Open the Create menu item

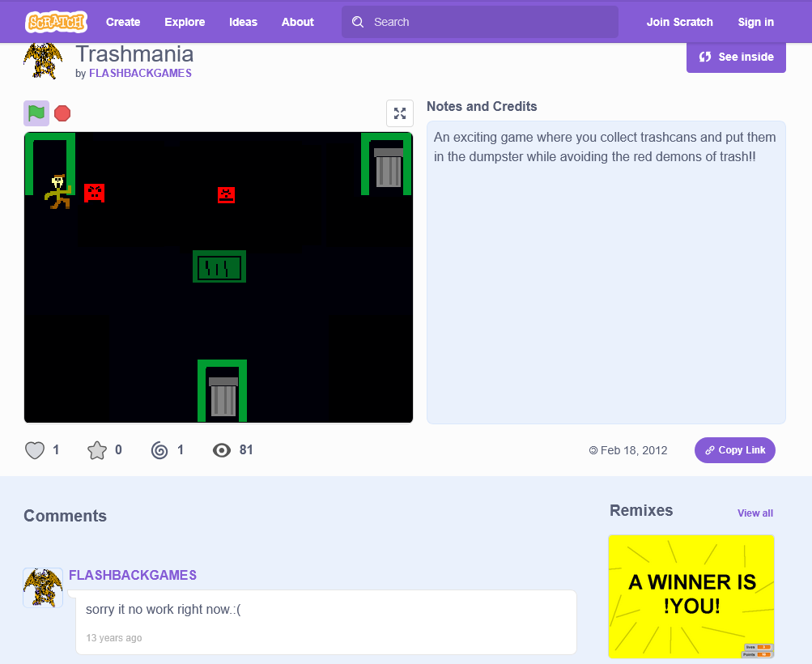(x=123, y=22)
